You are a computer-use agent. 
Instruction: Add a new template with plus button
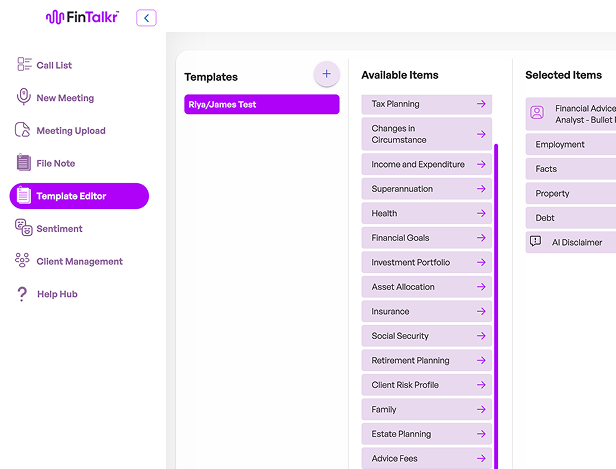326,75
